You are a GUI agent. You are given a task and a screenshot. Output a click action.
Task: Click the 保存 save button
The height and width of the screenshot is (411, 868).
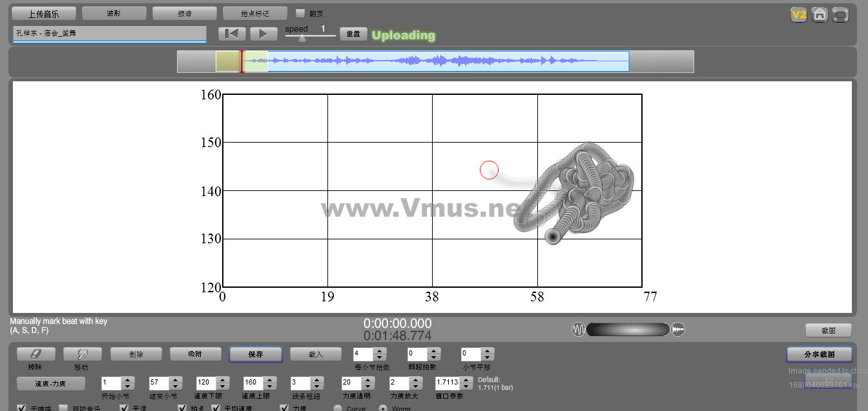(255, 354)
